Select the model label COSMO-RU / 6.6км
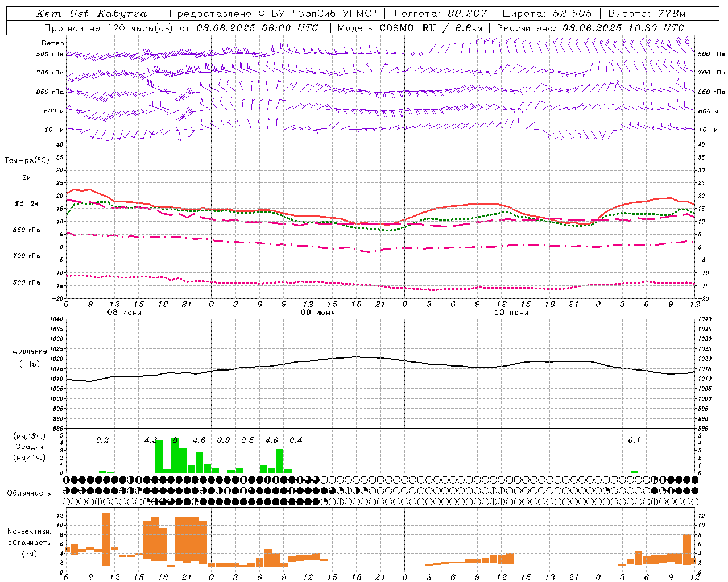 [x=431, y=28]
